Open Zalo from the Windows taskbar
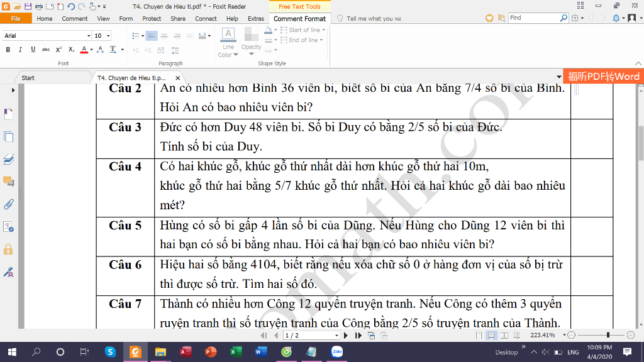Viewport: 644px width, 362px height. pyautogui.click(x=337, y=352)
